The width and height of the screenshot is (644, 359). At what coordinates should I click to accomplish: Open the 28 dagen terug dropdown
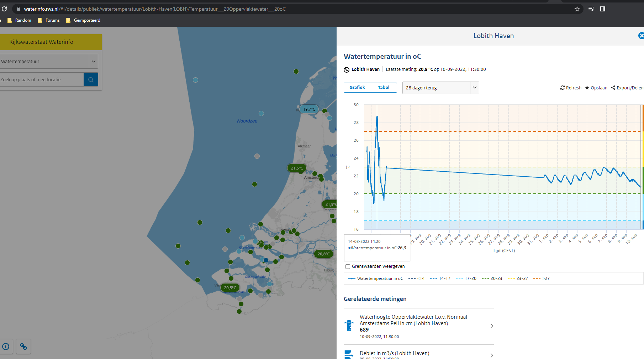click(440, 88)
